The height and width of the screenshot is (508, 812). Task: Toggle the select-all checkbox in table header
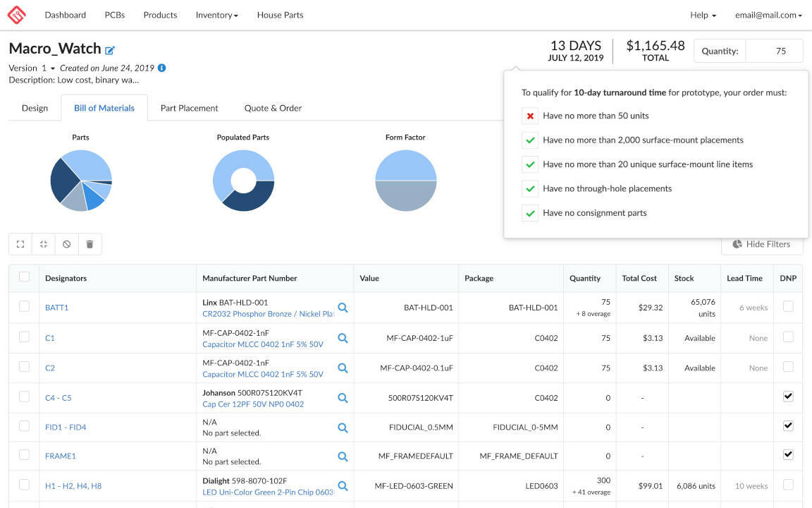(24, 277)
